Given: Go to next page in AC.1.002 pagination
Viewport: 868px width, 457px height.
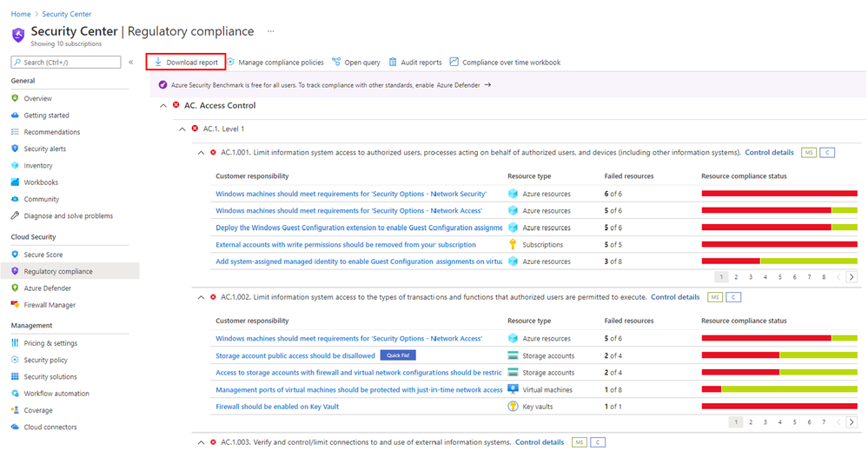Looking at the screenshot, I should (x=851, y=422).
